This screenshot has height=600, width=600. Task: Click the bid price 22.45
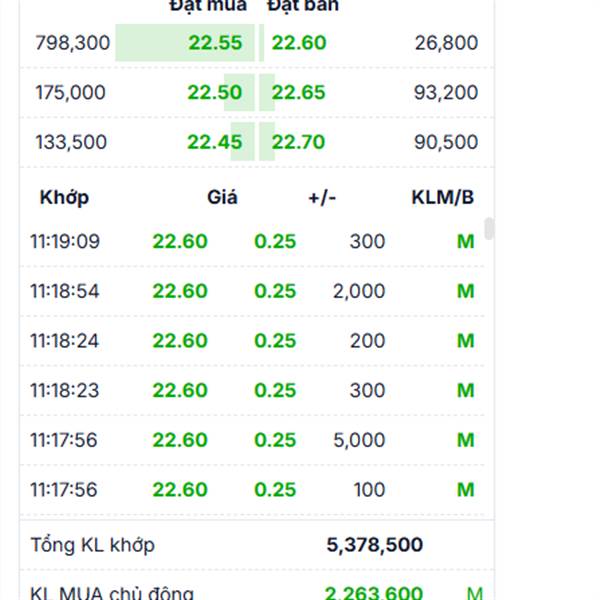point(215,142)
